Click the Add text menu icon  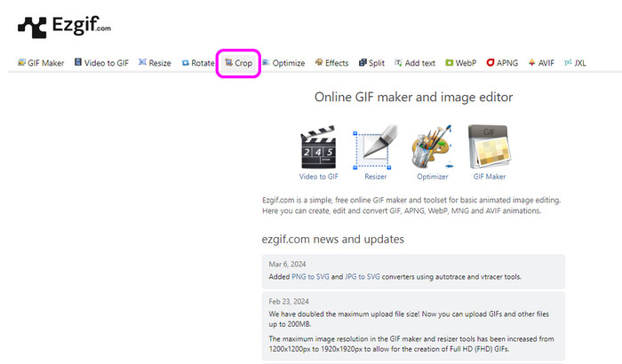click(398, 62)
